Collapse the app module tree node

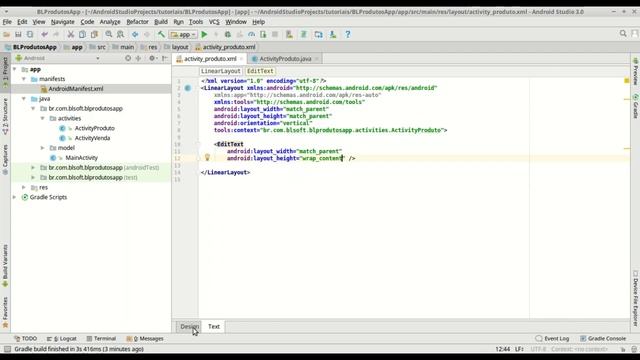coord(15,69)
